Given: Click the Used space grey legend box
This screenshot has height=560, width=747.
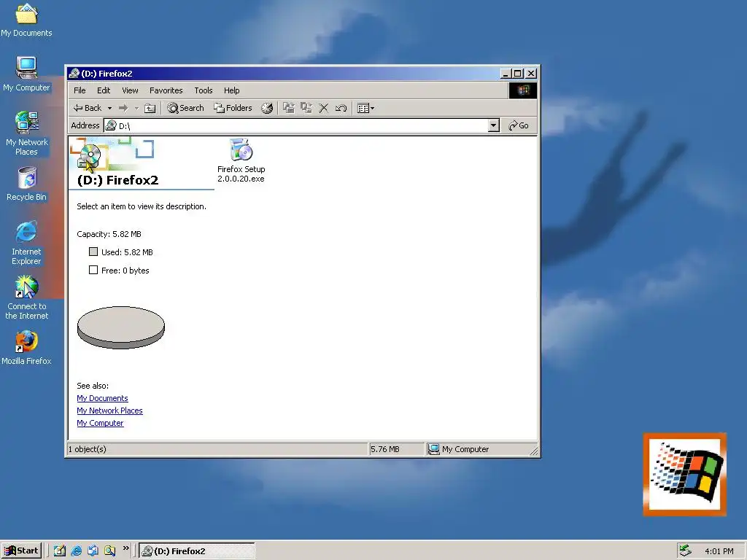Looking at the screenshot, I should click(93, 252).
